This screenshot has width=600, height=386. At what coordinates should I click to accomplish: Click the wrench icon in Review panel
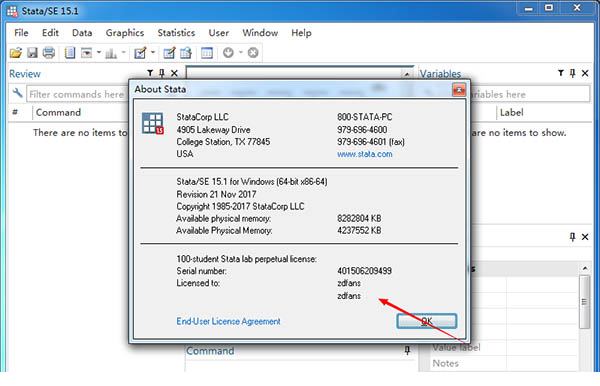coord(17,93)
